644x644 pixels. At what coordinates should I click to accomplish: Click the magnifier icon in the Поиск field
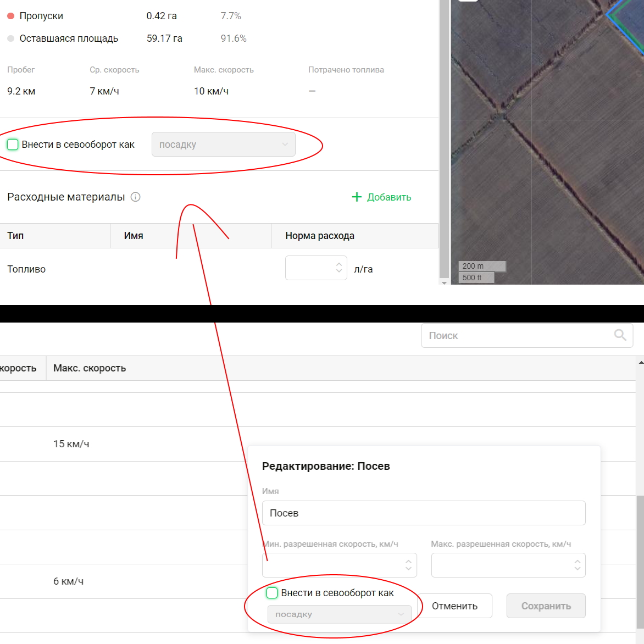coord(620,335)
